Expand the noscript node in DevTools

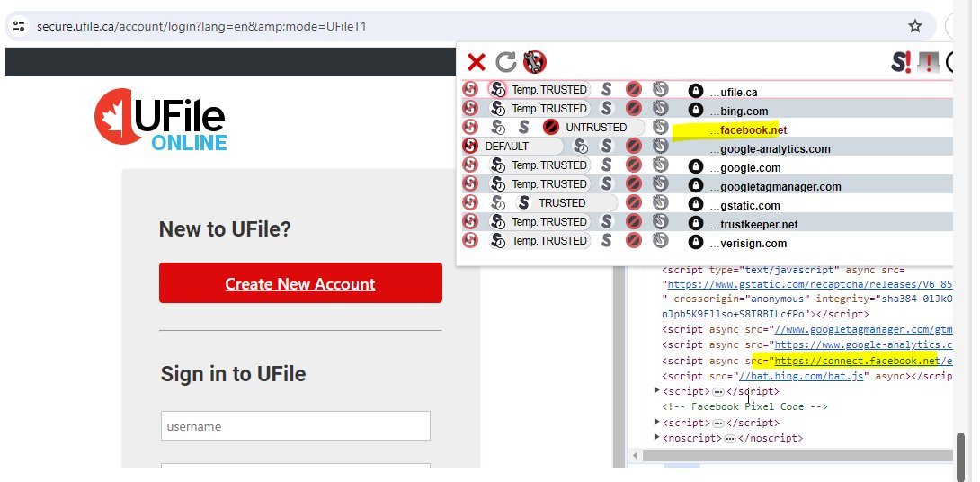pos(657,438)
